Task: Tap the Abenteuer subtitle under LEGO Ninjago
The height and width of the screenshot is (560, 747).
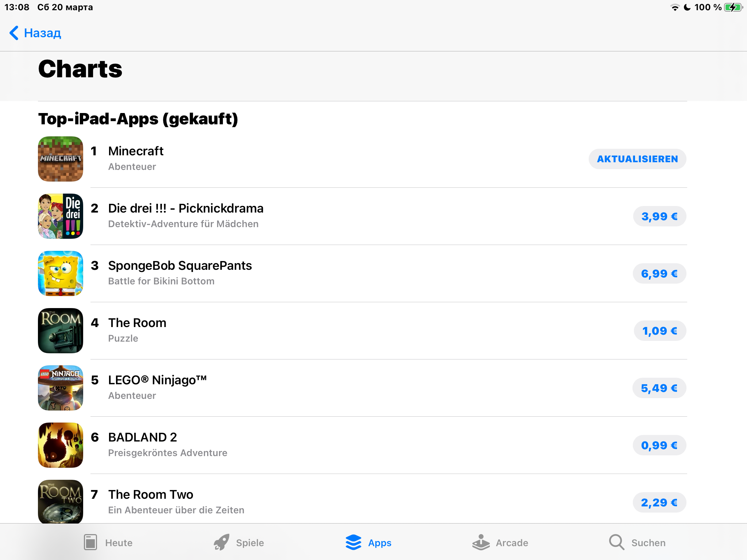Action: 132,396
